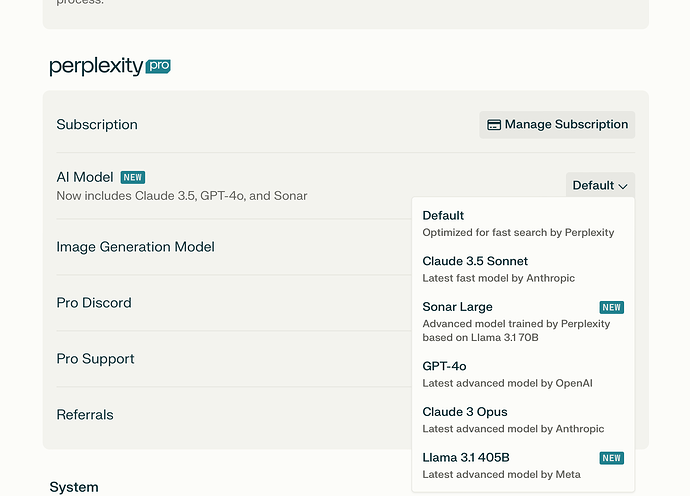Click the credit card icon in Manage Subscription
690x496 pixels.
click(494, 125)
